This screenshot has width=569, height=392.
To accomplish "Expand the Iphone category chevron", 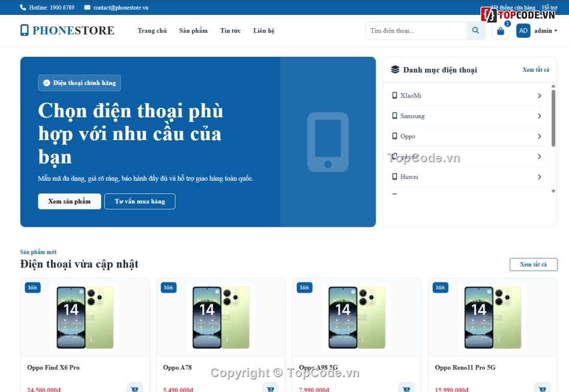I will 540,157.
